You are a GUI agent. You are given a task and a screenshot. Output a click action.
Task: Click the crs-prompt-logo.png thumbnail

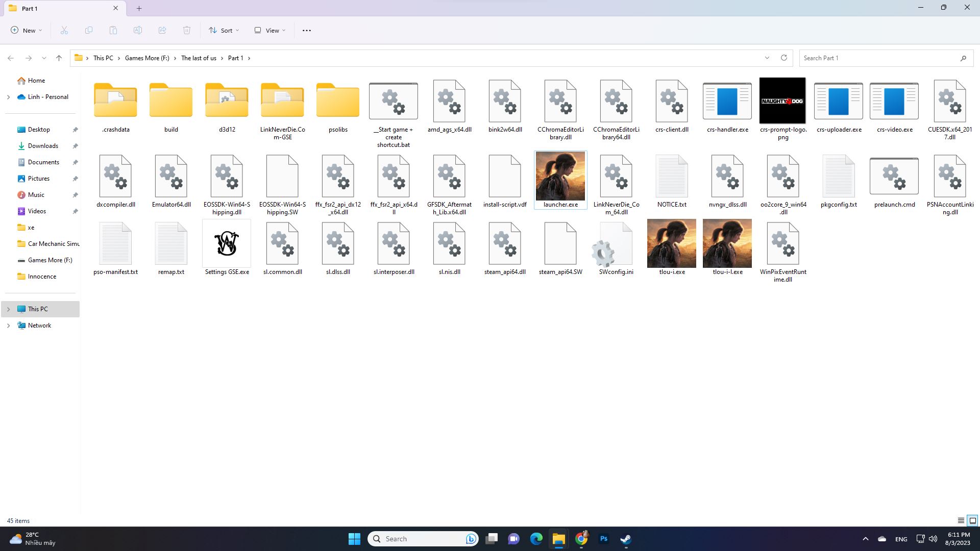(782, 101)
